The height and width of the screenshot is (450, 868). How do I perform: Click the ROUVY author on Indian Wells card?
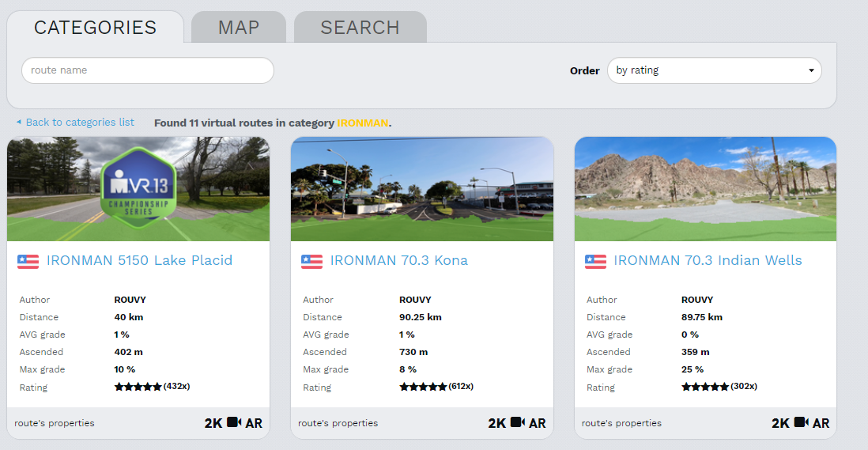point(697,300)
